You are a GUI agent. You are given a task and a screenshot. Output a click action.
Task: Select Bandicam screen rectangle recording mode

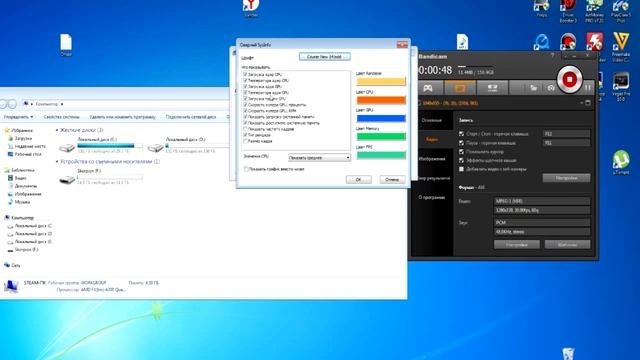click(460, 88)
